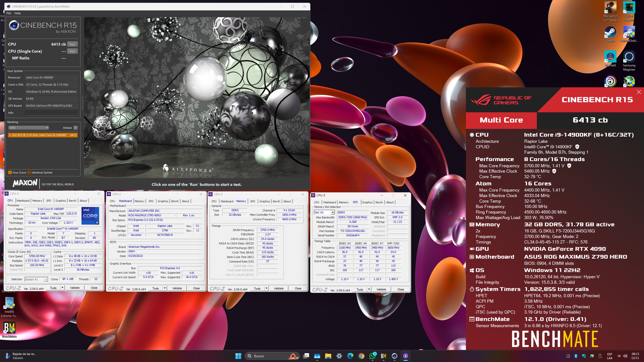The width and height of the screenshot is (644, 362).
Task: Open Samsung Magician from the desktop
Action: 629,61
